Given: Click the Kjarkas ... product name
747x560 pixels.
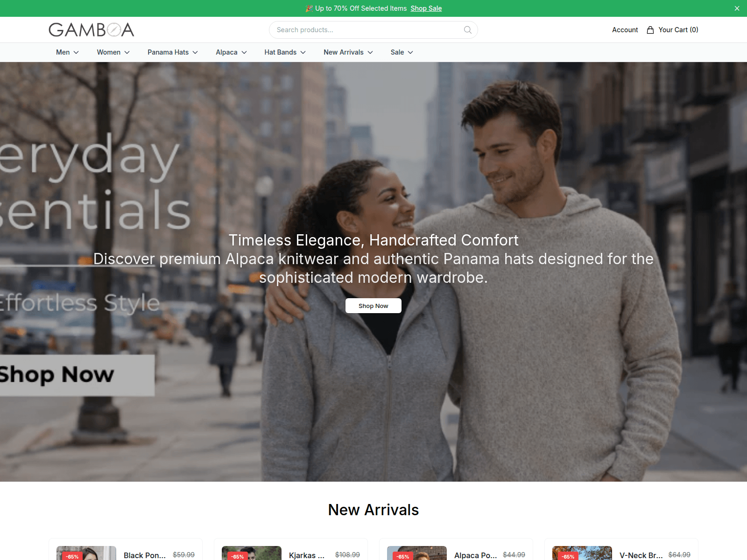Looking at the screenshot, I should click(x=307, y=555).
